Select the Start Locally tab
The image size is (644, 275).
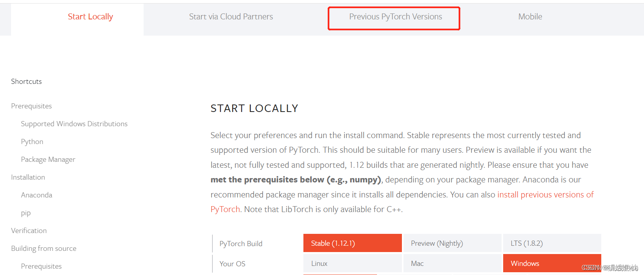(90, 17)
